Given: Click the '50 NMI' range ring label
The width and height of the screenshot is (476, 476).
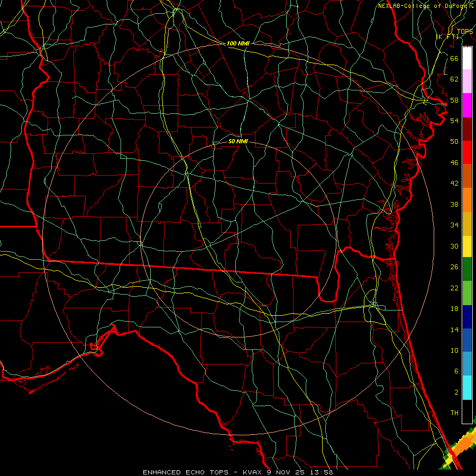Looking at the screenshot, I should click(x=238, y=141).
